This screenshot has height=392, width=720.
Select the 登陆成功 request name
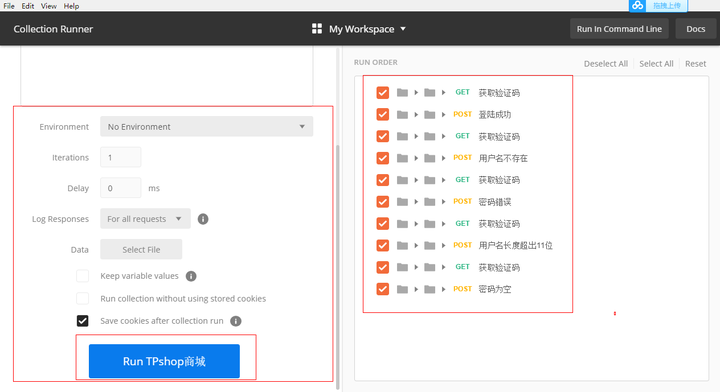(x=495, y=115)
